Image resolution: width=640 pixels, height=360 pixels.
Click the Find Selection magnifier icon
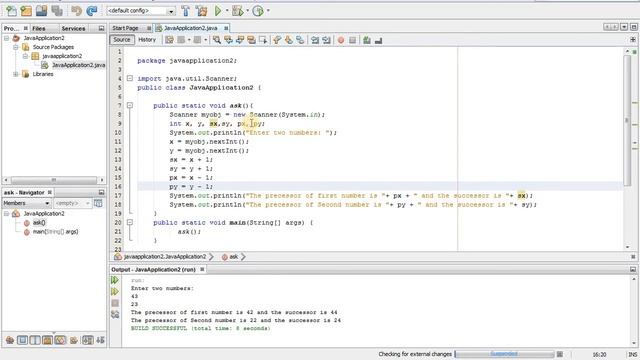tap(217, 40)
